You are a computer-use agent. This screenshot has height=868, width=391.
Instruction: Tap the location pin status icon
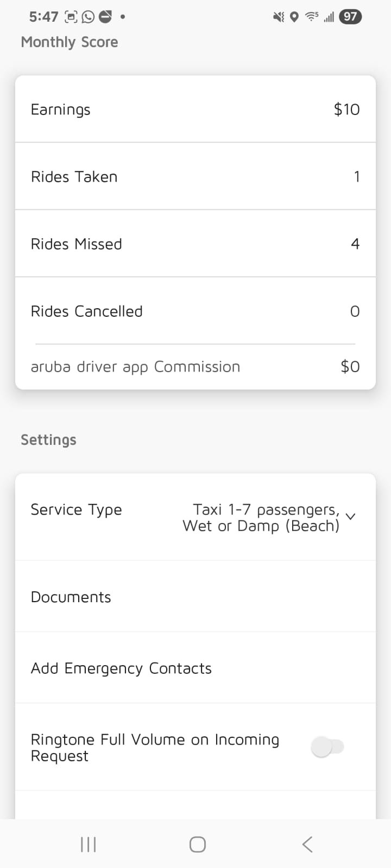coord(294,17)
